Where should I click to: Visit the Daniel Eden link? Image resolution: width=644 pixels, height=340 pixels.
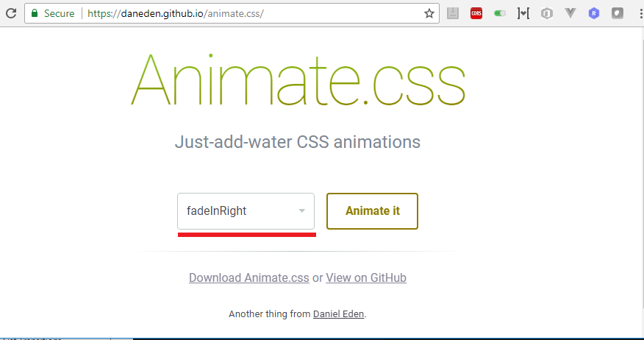click(x=338, y=314)
